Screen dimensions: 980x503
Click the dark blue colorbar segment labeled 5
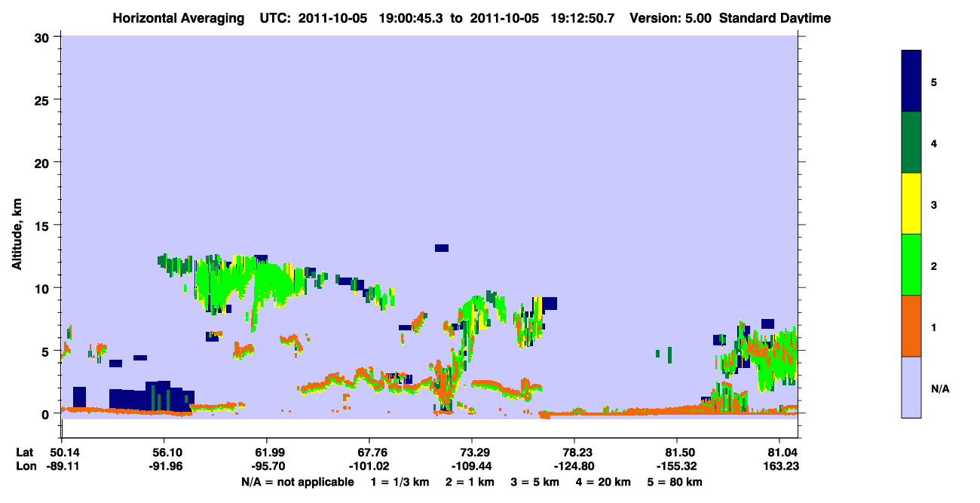pyautogui.click(x=911, y=81)
